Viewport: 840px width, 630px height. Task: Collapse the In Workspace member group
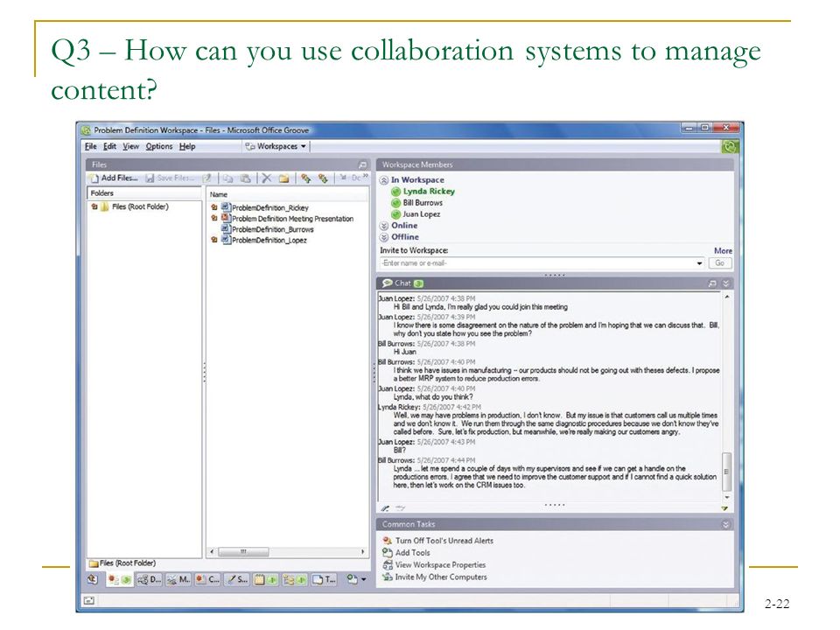coord(383,180)
